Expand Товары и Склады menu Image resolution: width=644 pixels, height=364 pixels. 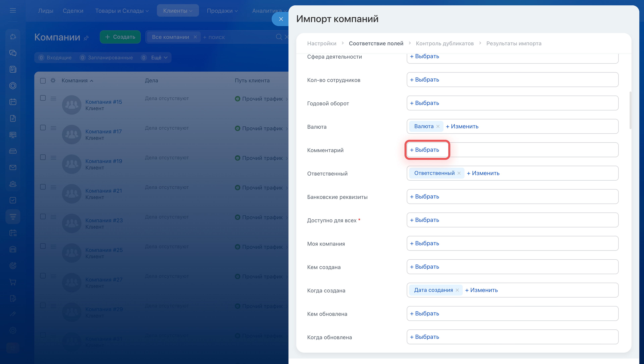[122, 11]
